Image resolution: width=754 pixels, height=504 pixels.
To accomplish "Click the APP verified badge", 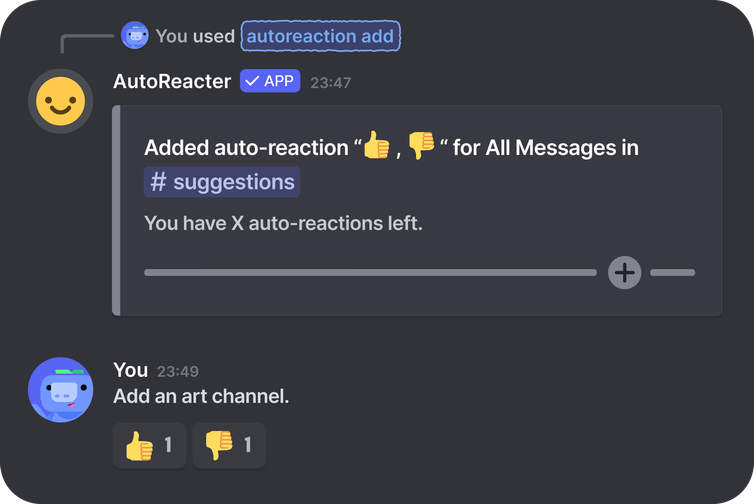I will tap(270, 82).
